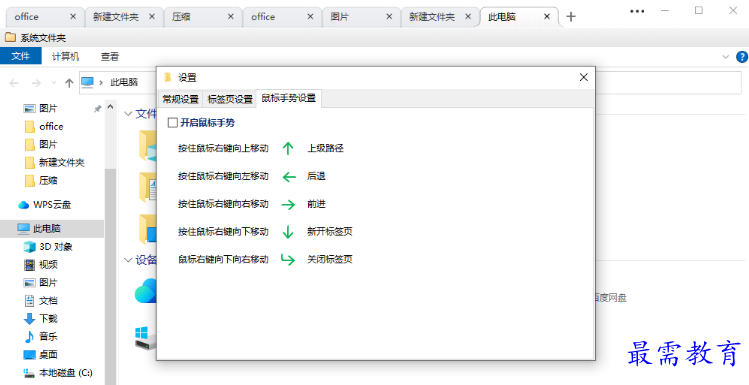The height and width of the screenshot is (385, 749).
Task: Select 此电脑 in the sidebar tree
Action: (x=52, y=229)
